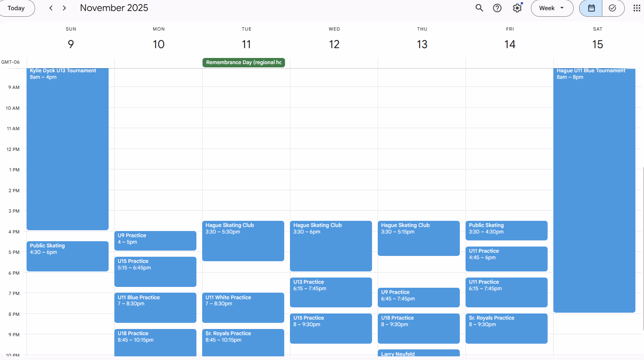The width and height of the screenshot is (644, 360).
Task: Select Friday 14 date header
Action: (x=510, y=44)
